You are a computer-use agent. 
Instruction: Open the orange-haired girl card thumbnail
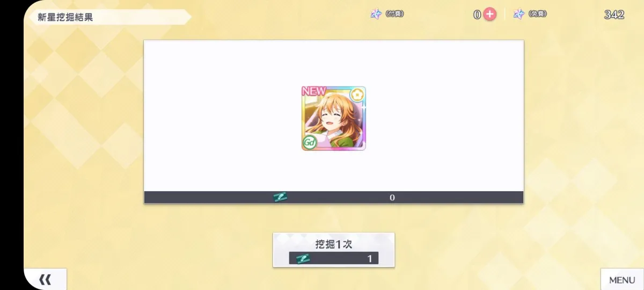[334, 118]
